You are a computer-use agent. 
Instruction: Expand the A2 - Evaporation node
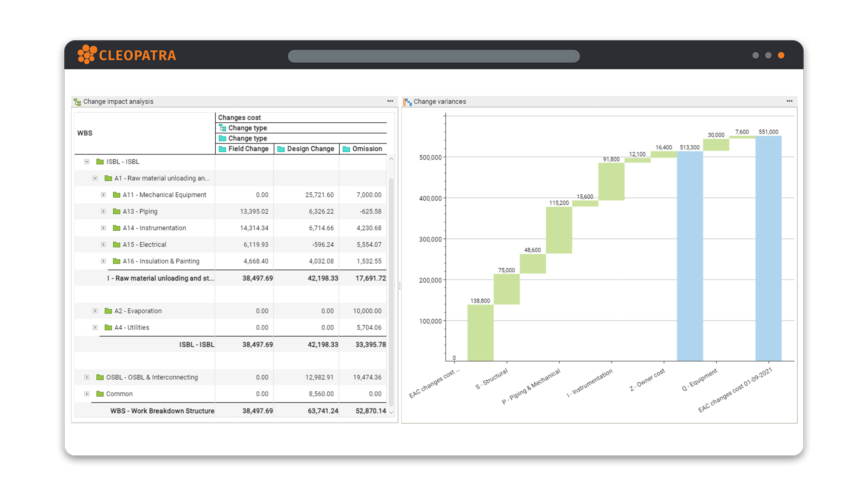pos(95,310)
